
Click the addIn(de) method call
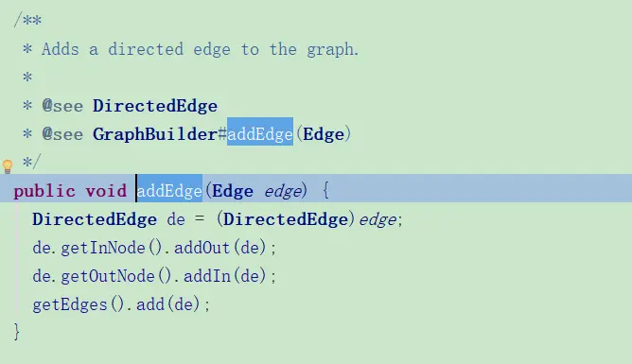(x=225, y=276)
